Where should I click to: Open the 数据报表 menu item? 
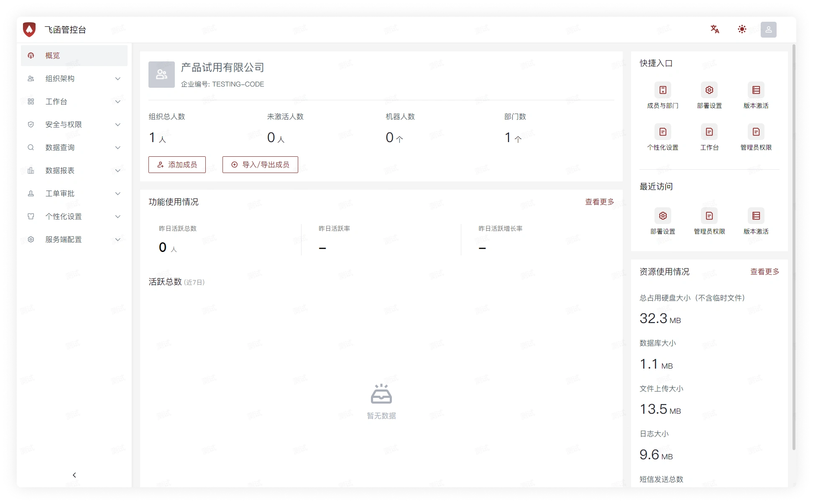click(x=74, y=171)
